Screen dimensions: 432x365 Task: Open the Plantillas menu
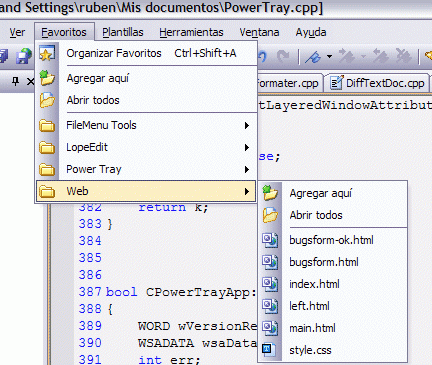point(123,32)
